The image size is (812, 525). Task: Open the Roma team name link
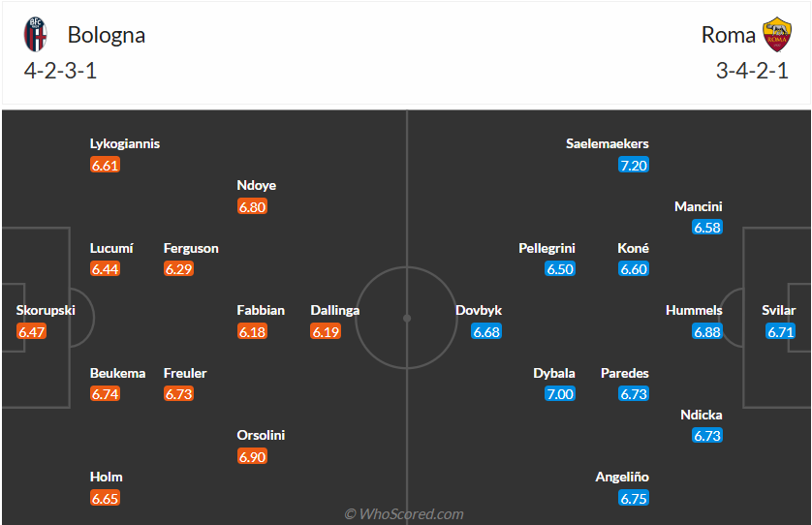click(729, 35)
